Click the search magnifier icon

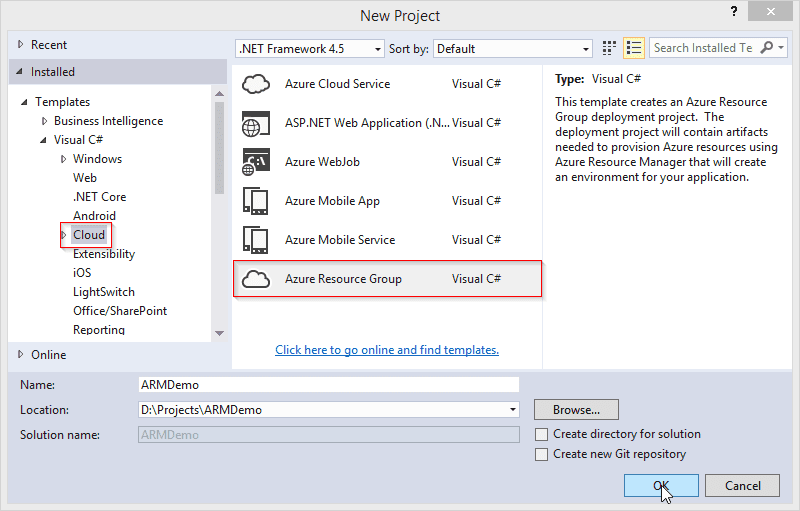766,48
